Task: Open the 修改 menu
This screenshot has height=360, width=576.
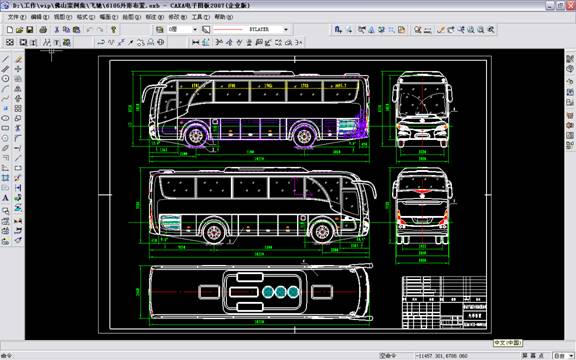Action: click(x=178, y=17)
